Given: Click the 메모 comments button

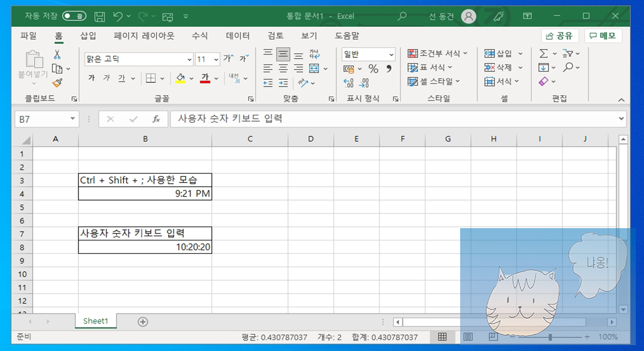Looking at the screenshot, I should pyautogui.click(x=603, y=36).
